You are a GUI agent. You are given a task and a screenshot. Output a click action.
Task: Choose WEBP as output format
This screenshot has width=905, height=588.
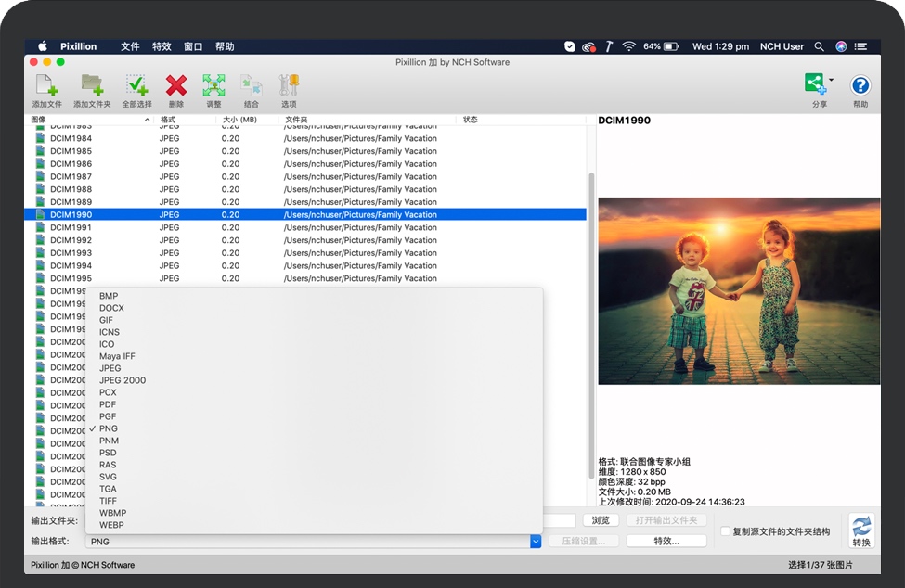click(x=112, y=525)
